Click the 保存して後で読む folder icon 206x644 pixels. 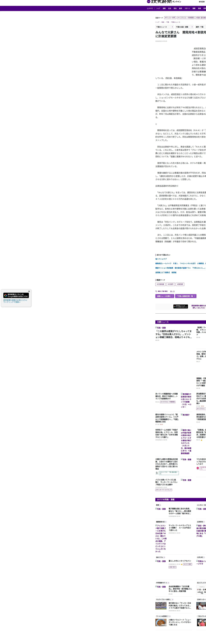click(x=156, y=291)
